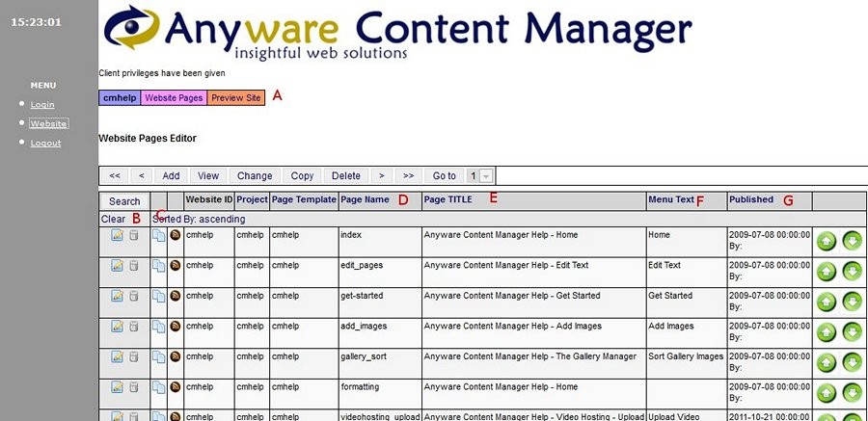Jump to first page with << button
868x421 pixels.
tap(115, 176)
